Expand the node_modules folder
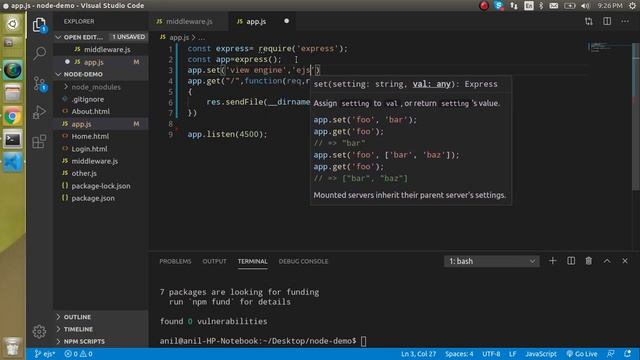The width and height of the screenshot is (640, 360). click(x=96, y=87)
